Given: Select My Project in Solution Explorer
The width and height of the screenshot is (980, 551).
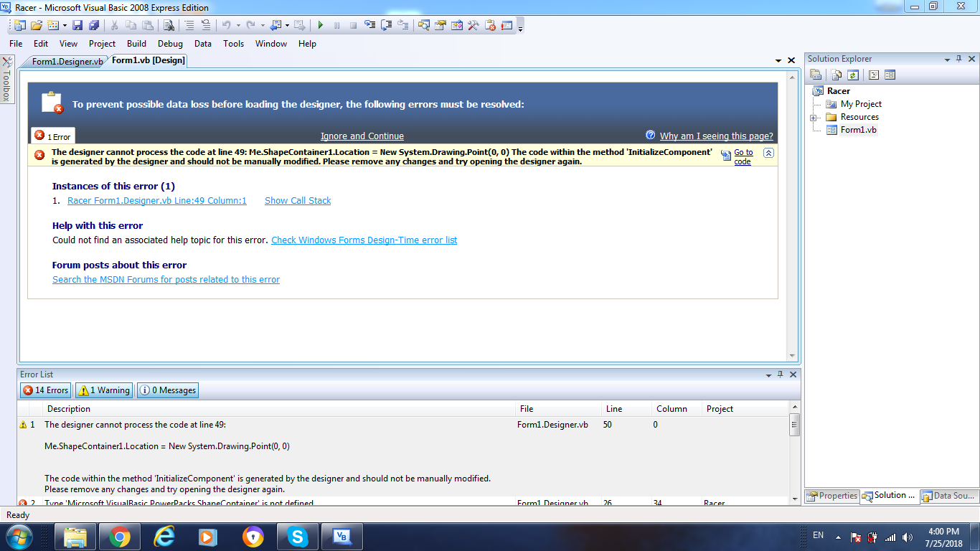Looking at the screenshot, I should coord(861,104).
